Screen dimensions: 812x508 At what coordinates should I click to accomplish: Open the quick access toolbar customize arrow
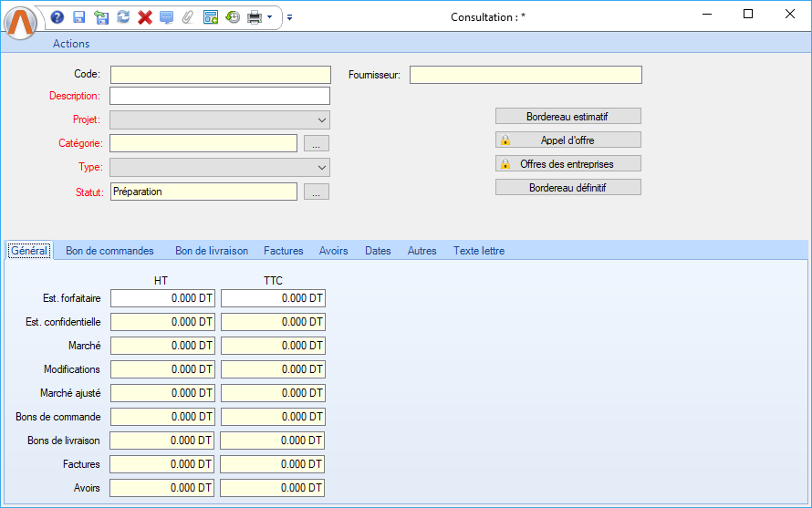pos(289,17)
